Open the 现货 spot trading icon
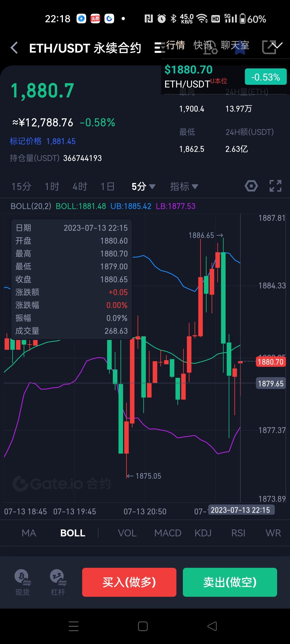The width and height of the screenshot is (290, 644). pos(23,583)
